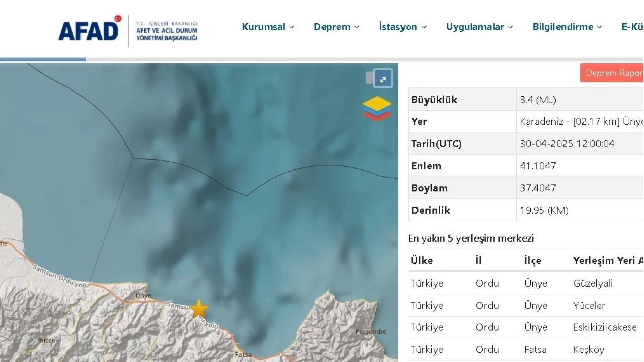Open the partially visible E-Kü menu
This screenshot has width=644, height=362.
click(x=632, y=27)
